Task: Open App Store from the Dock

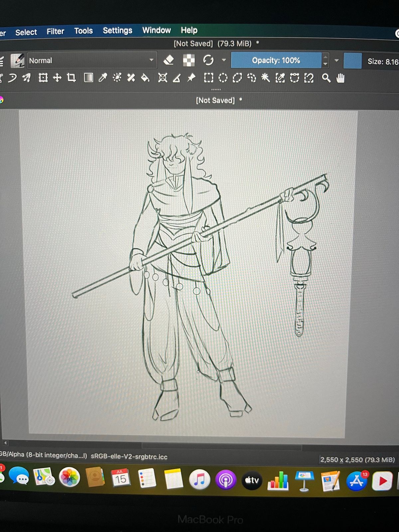Action: coord(357,481)
